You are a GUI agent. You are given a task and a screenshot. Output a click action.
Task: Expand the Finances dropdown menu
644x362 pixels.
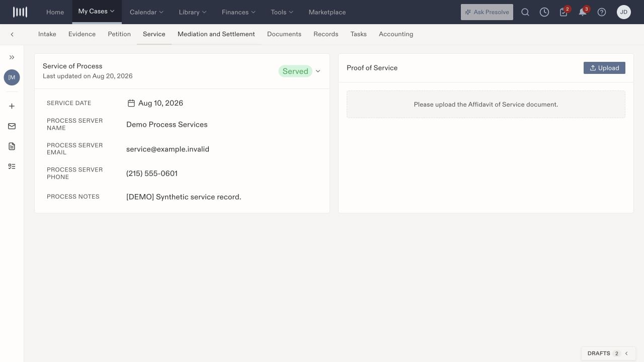coord(238,12)
